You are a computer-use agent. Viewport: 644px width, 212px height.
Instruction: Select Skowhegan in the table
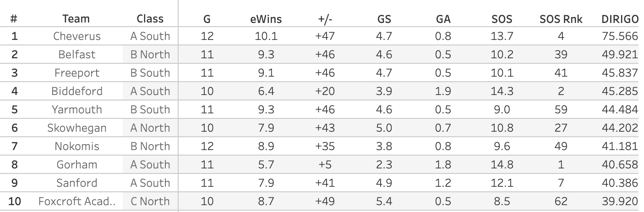point(77,128)
